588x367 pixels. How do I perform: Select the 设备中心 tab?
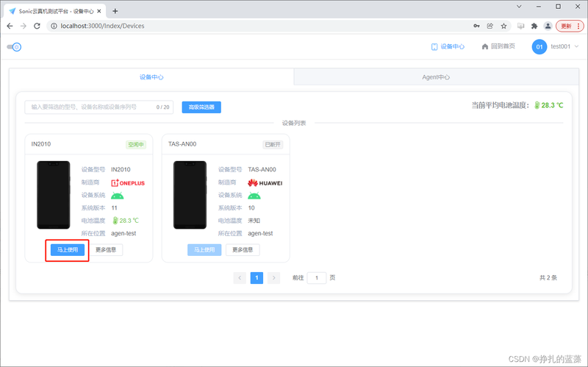(x=151, y=77)
